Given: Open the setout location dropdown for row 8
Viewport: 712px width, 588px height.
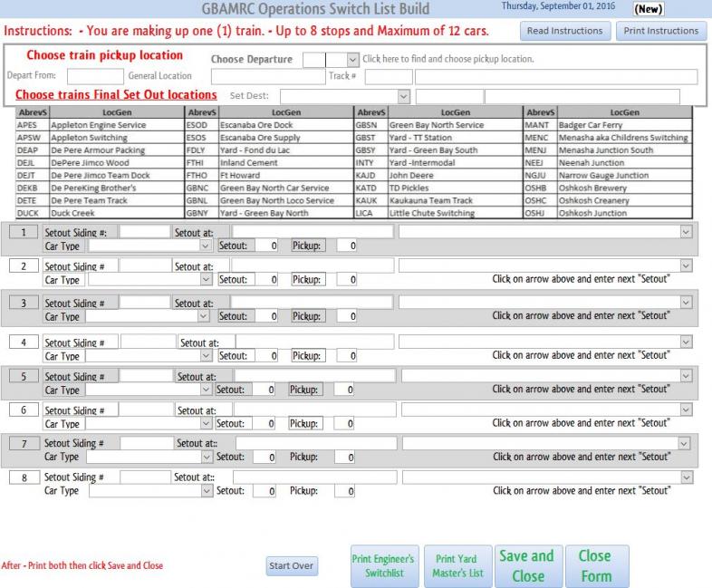Looking at the screenshot, I should click(687, 477).
